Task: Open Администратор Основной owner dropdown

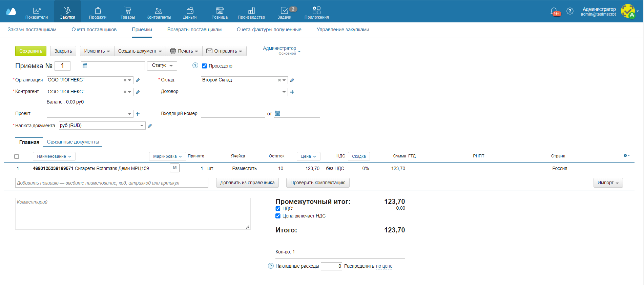Action: (x=282, y=51)
